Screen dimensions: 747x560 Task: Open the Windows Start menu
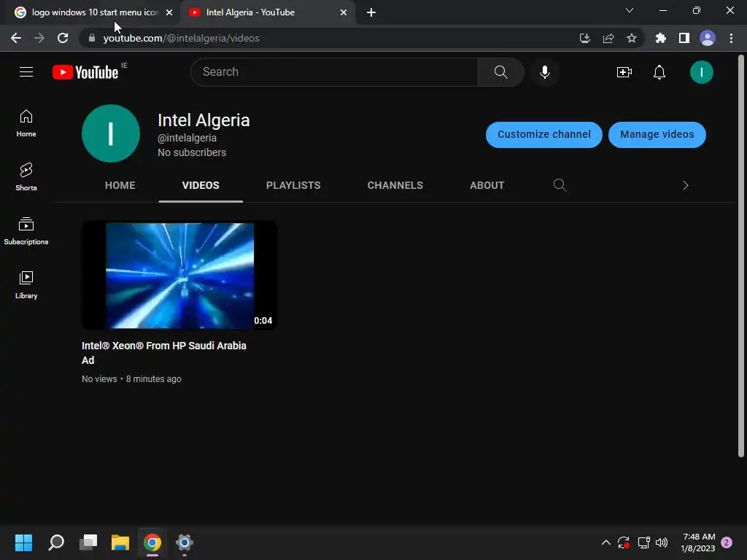pos(23,542)
